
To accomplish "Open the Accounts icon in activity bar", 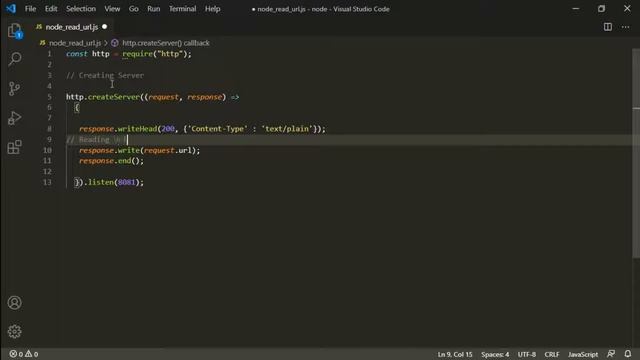I will tap(15, 302).
